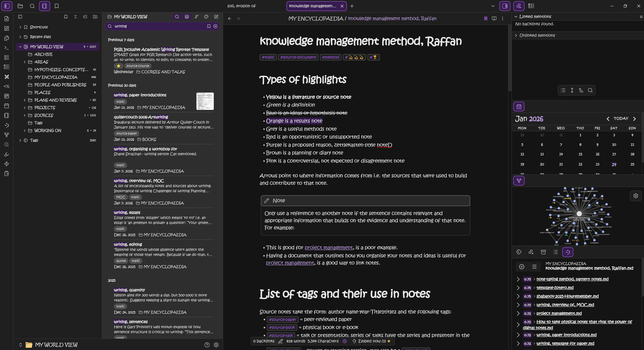Open the calendar panel icon
Screen dimensions: 644x350
point(519,107)
